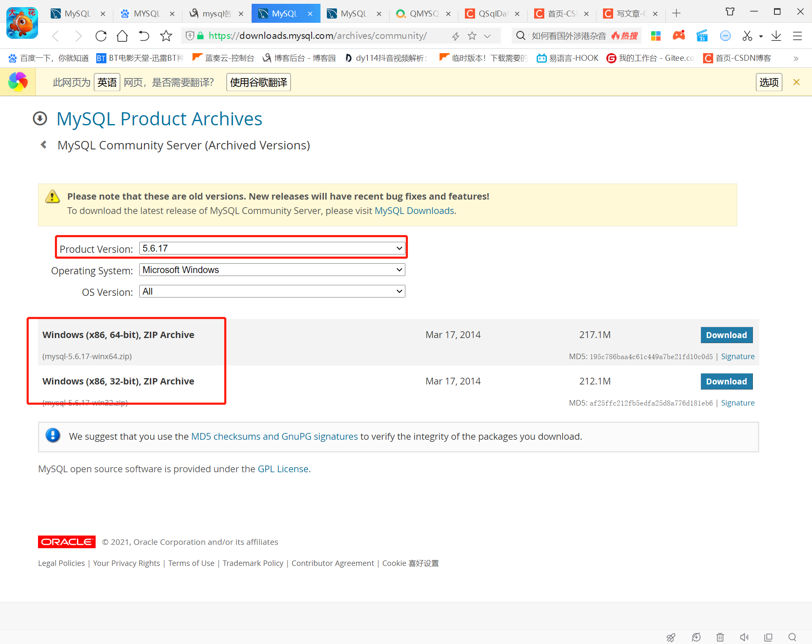
Task: Click the browser forward arrow
Action: click(x=78, y=36)
